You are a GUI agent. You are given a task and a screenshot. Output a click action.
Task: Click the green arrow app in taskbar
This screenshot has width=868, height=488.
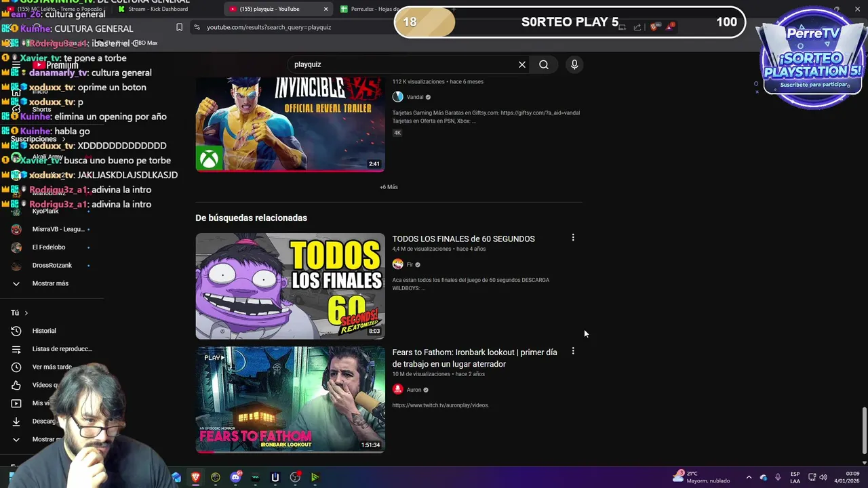coord(315,477)
